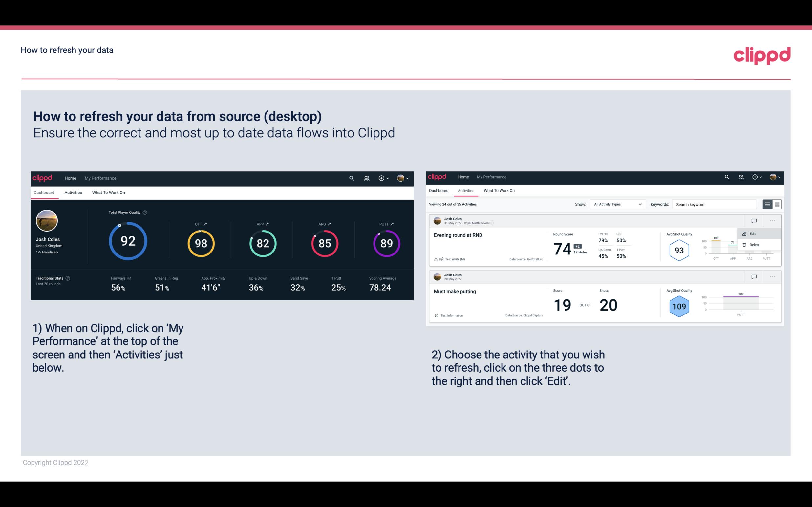Click the search icon in the navigation bar

351,178
